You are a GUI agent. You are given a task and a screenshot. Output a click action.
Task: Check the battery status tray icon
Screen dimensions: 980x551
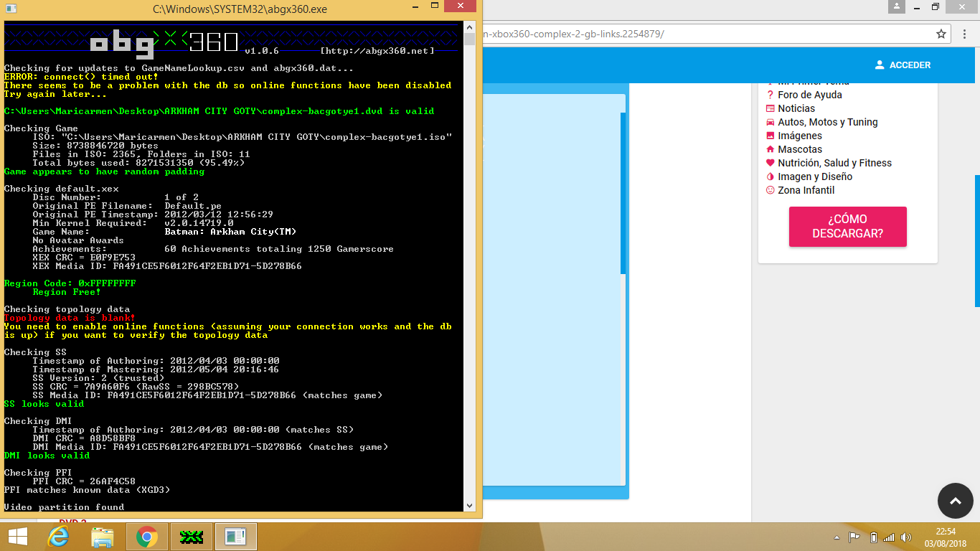[873, 537]
